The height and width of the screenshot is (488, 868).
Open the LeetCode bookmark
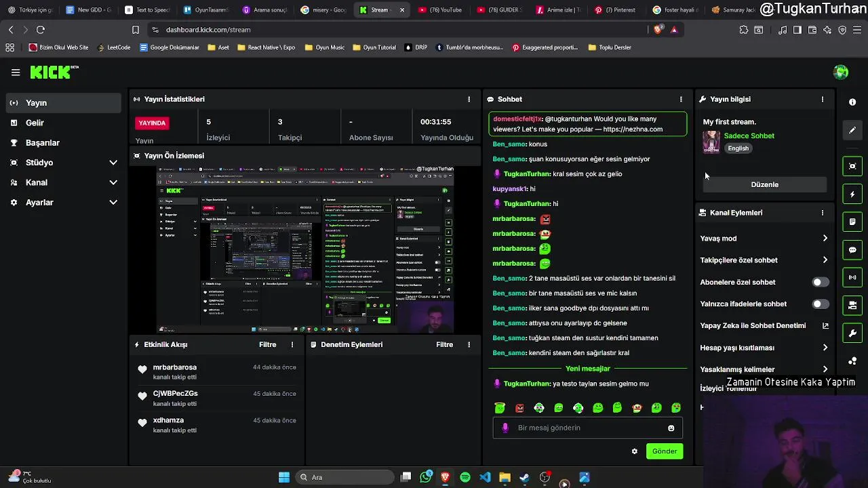[x=113, y=47]
